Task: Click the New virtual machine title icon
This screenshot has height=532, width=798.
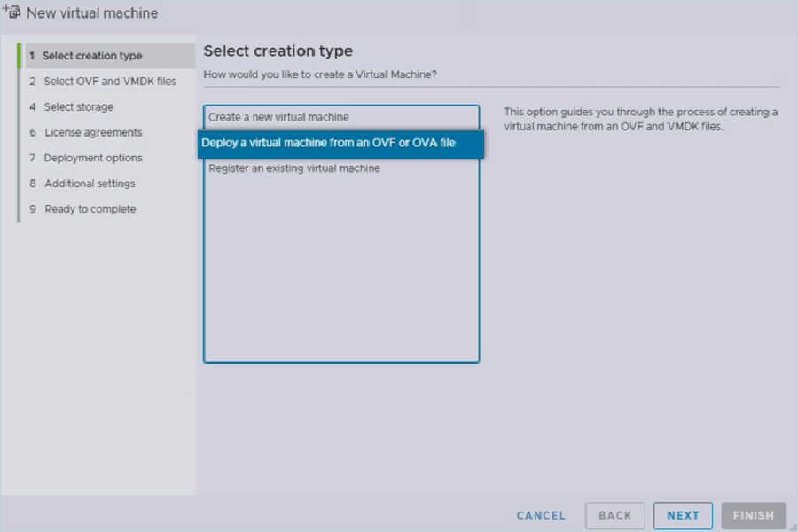Action: 12,13
